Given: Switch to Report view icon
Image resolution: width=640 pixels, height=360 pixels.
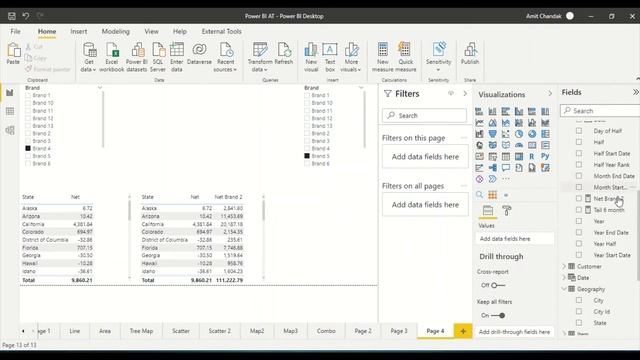Looking at the screenshot, I should (x=10, y=93).
